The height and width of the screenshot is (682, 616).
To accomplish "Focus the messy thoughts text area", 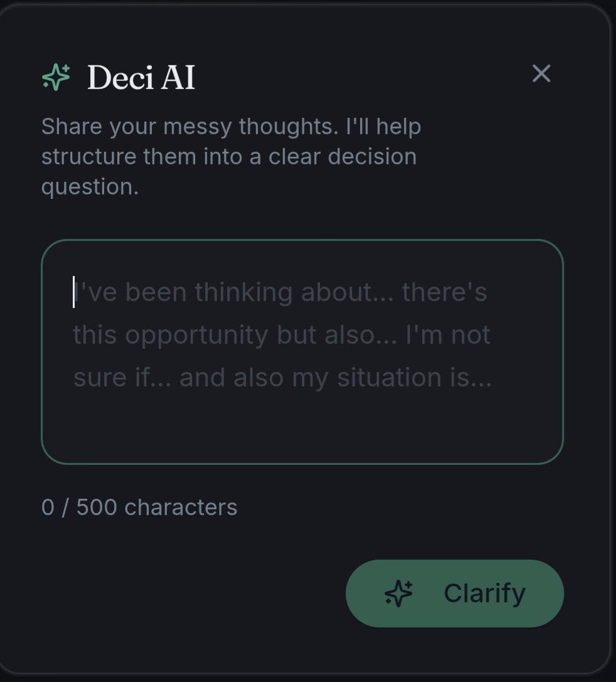I will [302, 351].
